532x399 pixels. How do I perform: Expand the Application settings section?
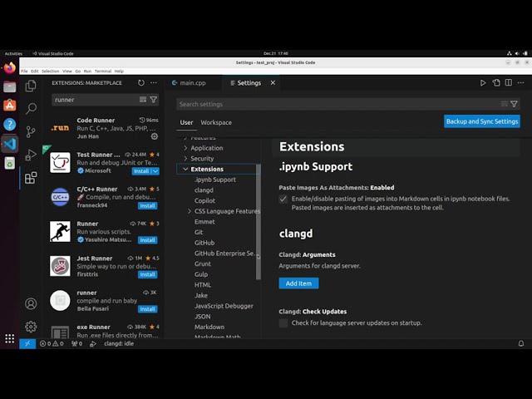(185, 148)
